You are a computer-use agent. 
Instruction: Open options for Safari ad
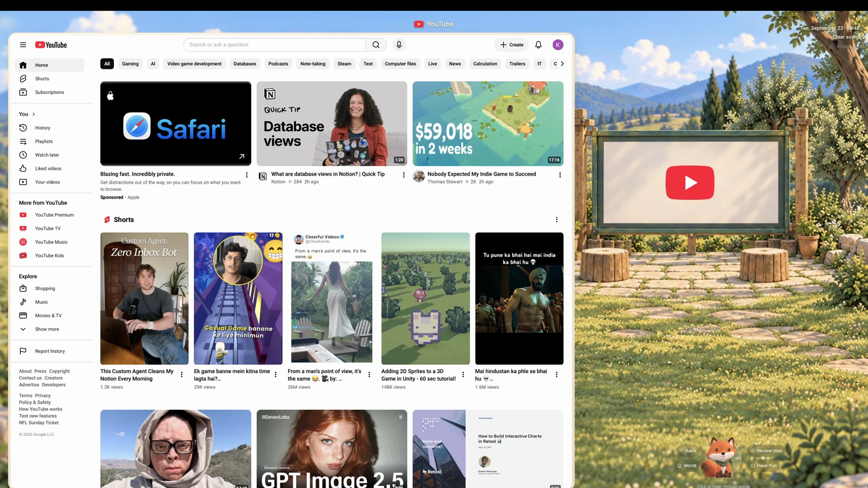(x=247, y=175)
